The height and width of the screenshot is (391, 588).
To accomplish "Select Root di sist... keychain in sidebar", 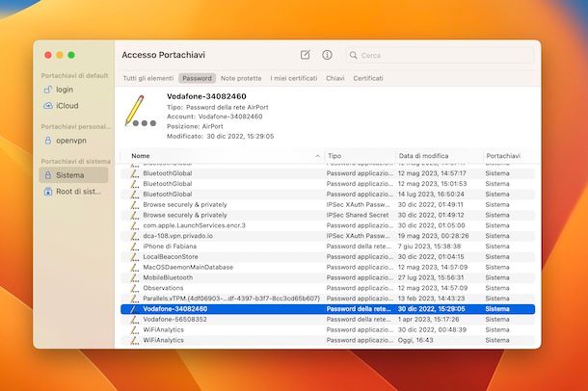I will point(78,192).
